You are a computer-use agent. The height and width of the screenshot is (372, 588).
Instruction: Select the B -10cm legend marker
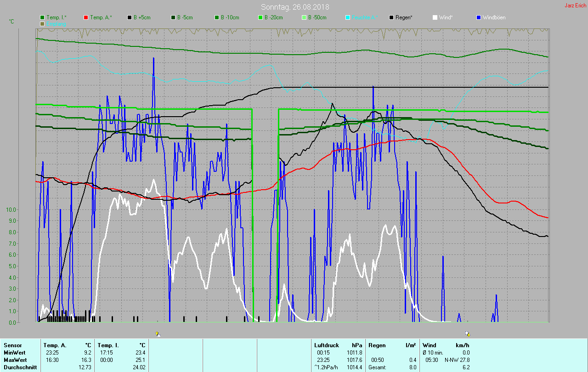[217, 17]
